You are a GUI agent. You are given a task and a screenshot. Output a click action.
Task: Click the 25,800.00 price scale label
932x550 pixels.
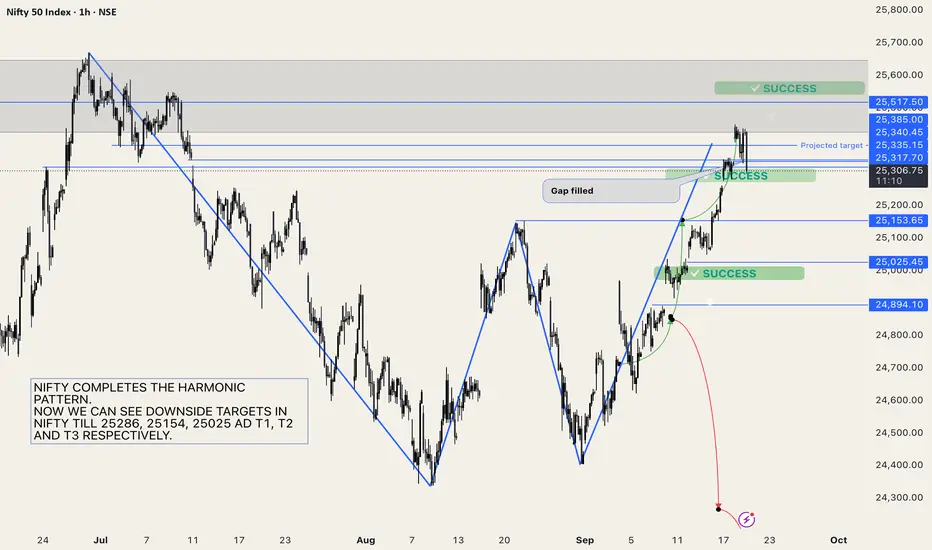(x=899, y=10)
